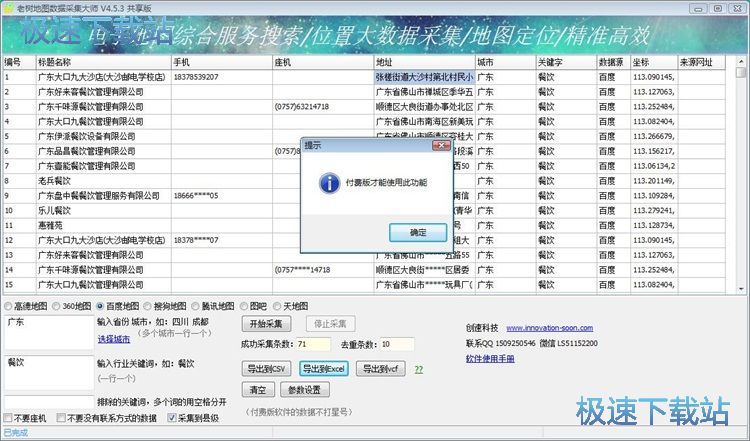The width and height of the screenshot is (750, 441).
Task: Click the blue info icon in dialog
Action: click(330, 183)
